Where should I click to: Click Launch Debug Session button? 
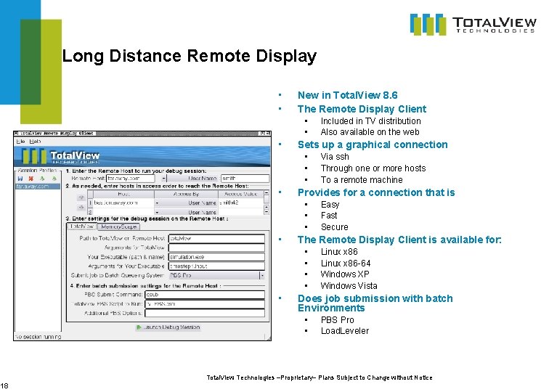pyautogui.click(x=168, y=327)
